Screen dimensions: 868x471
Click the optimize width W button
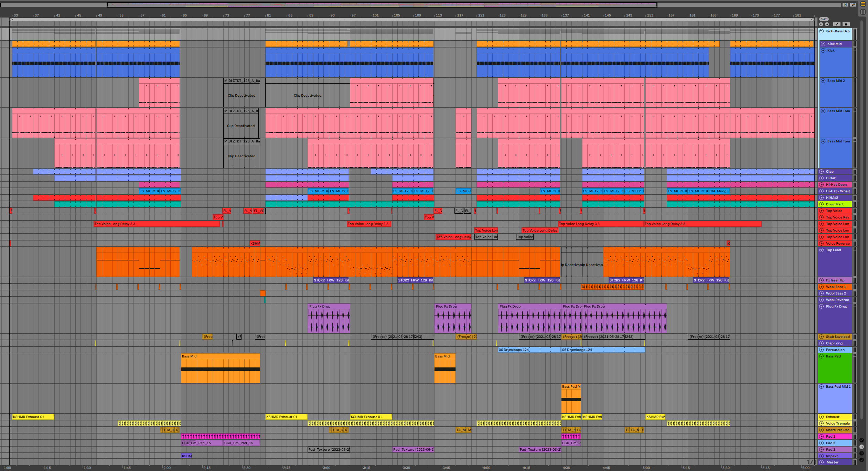[x=853, y=5]
